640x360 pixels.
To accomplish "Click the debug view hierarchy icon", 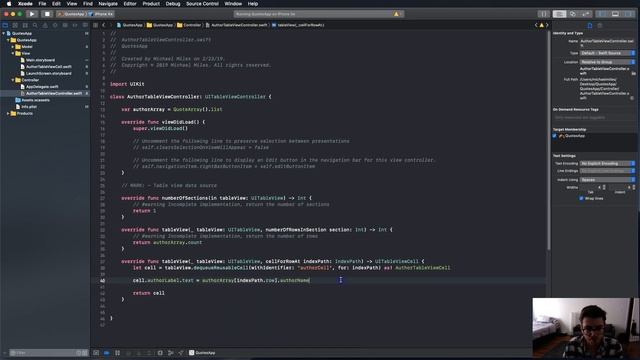I will coord(160,353).
